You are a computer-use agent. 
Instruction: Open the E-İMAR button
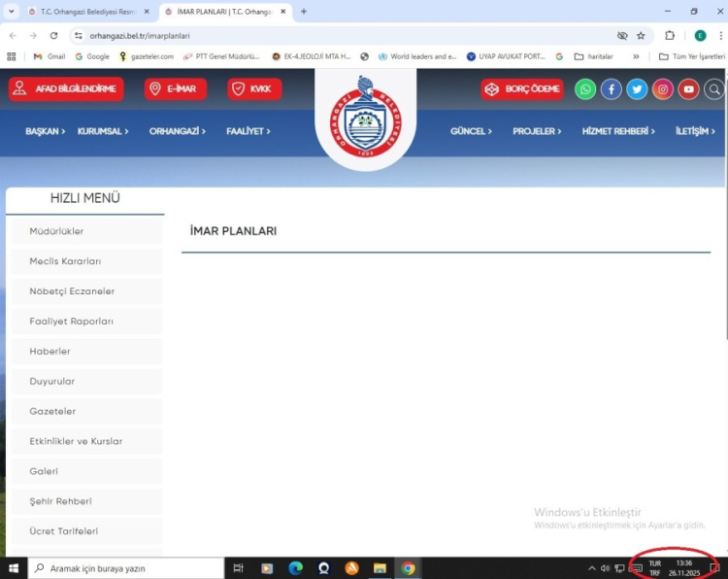click(x=176, y=89)
